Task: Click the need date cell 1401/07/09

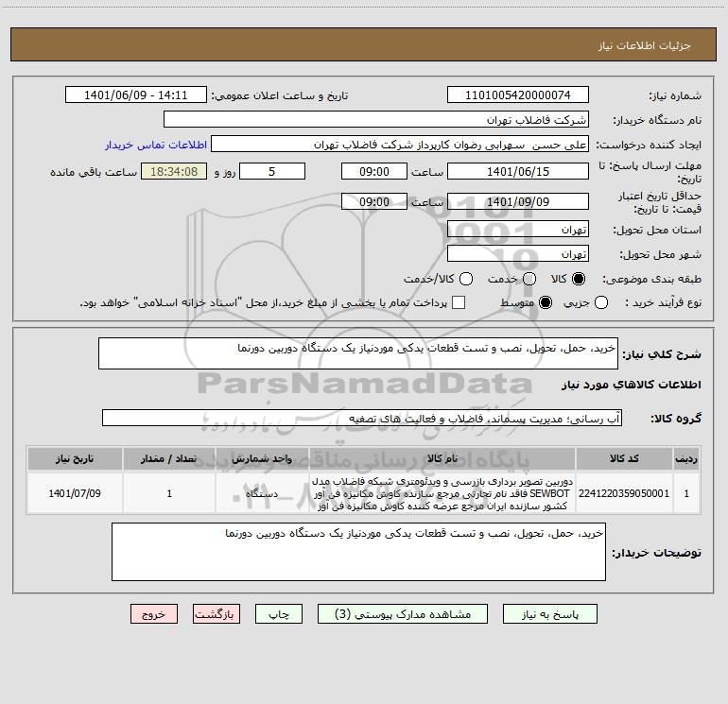Action: pos(75,493)
